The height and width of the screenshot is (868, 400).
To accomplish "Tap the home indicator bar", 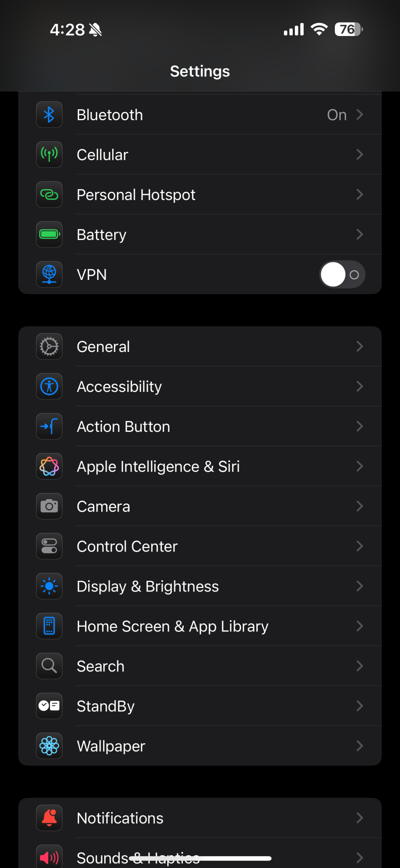I will click(200, 858).
